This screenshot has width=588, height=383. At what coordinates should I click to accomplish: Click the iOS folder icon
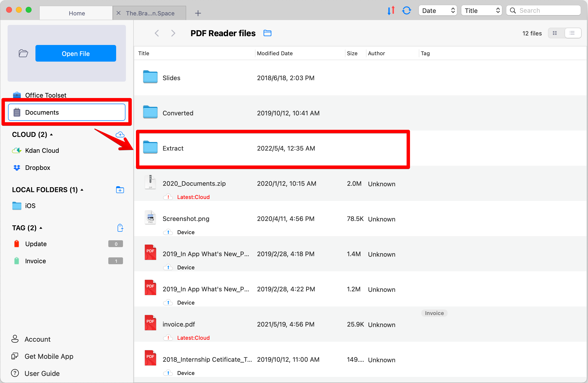tap(17, 206)
